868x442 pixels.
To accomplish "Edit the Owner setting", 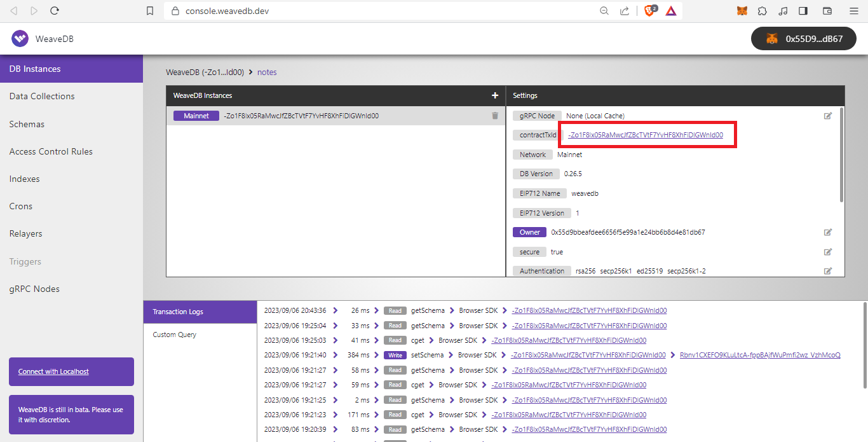I will point(827,232).
